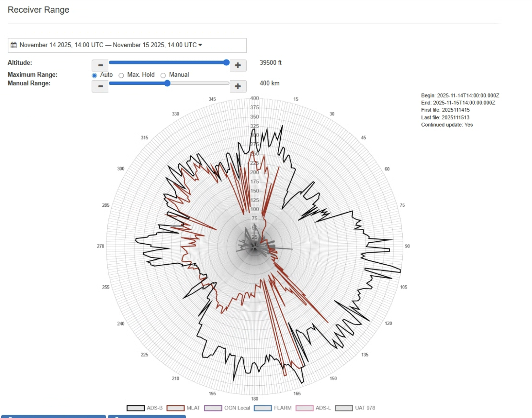
Task: Decrease manual range with minus button
Action: [x=100, y=86]
